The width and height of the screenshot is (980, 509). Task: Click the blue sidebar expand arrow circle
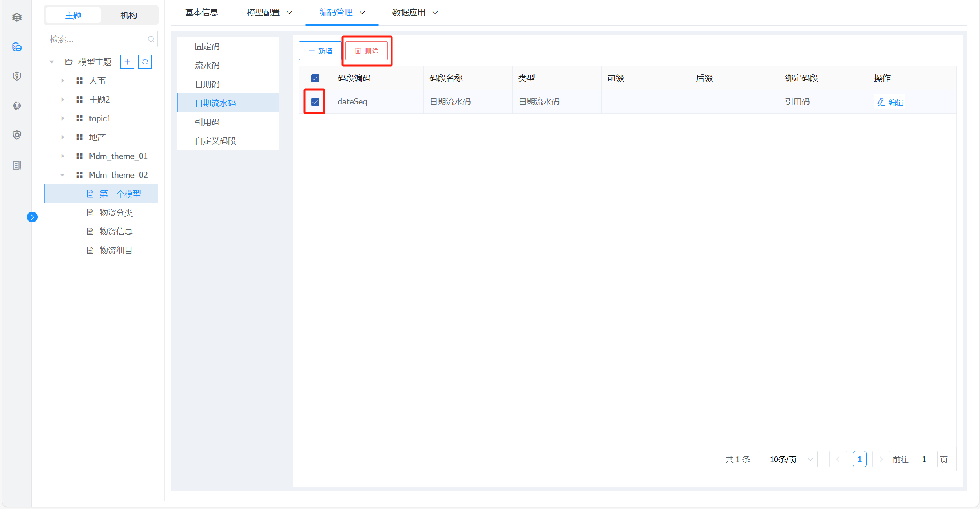point(32,217)
